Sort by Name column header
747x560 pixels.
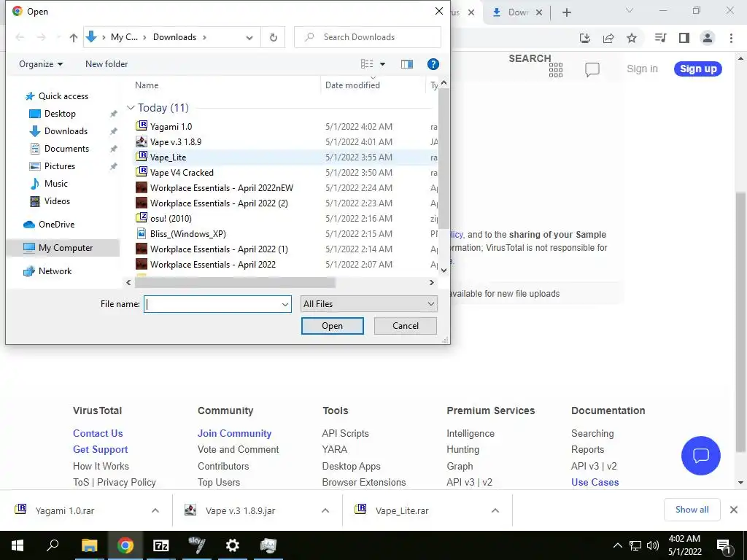[147, 85]
